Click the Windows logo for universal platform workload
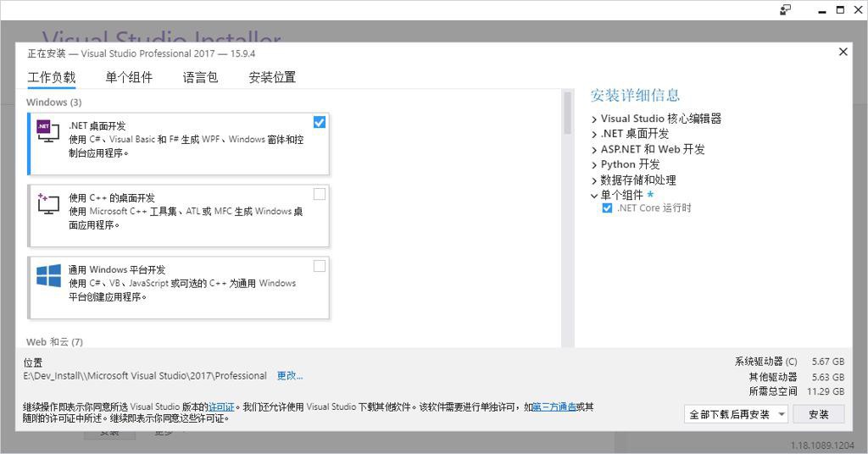This screenshot has width=868, height=454. 48,275
